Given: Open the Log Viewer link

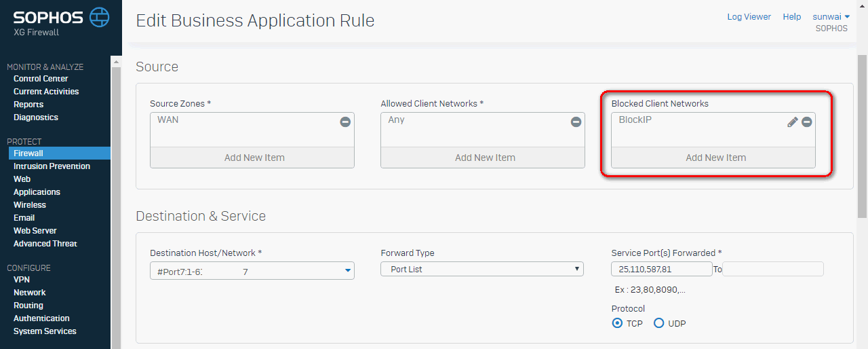Looking at the screenshot, I should pos(749,17).
